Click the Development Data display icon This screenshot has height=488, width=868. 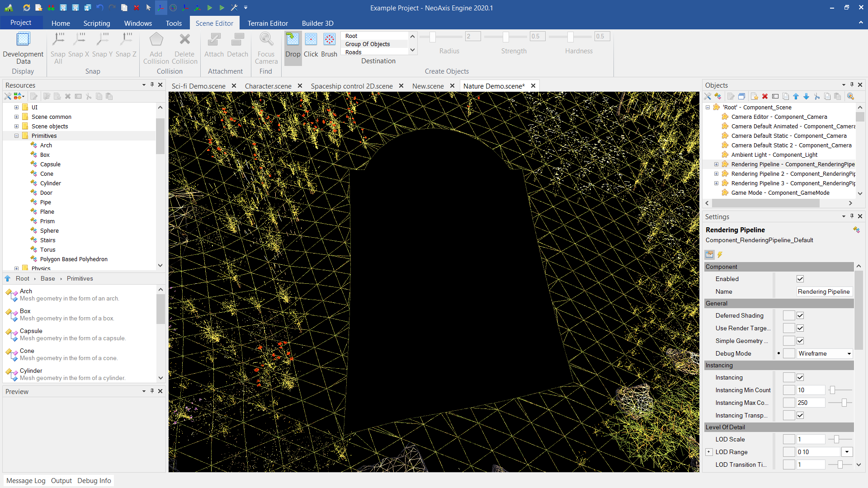23,40
